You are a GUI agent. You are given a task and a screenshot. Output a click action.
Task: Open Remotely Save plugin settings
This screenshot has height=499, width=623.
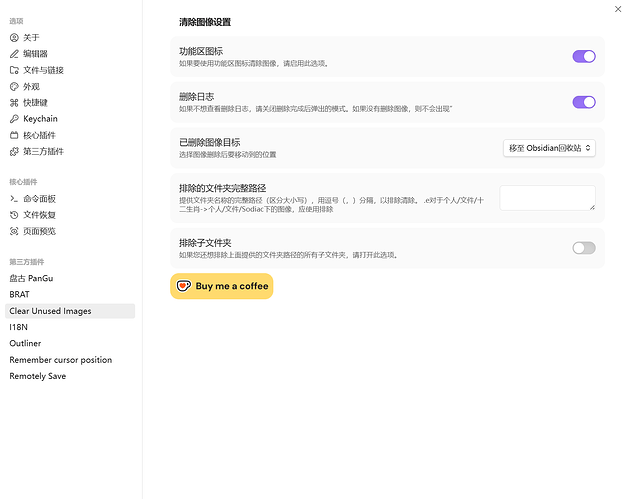point(70,376)
